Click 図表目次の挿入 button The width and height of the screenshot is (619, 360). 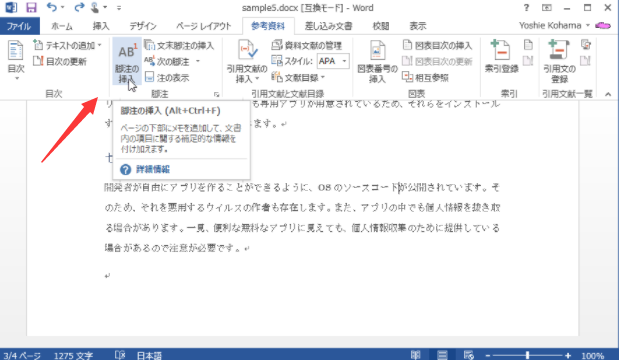437,45
